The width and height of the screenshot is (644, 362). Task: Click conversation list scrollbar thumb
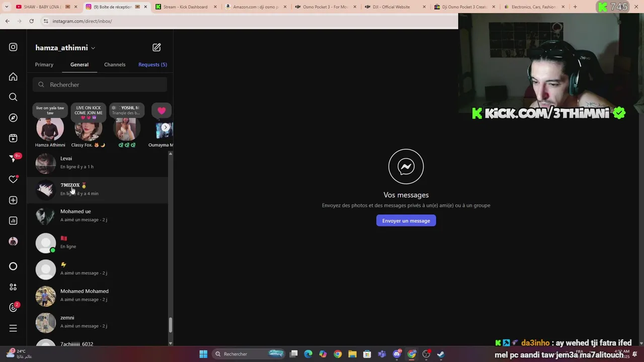coord(170,325)
